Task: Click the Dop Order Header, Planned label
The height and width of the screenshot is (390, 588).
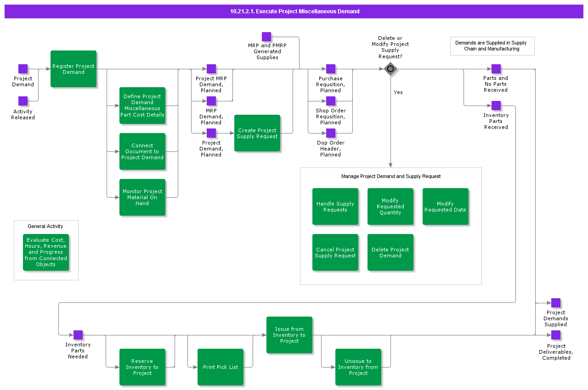Action: point(331,149)
